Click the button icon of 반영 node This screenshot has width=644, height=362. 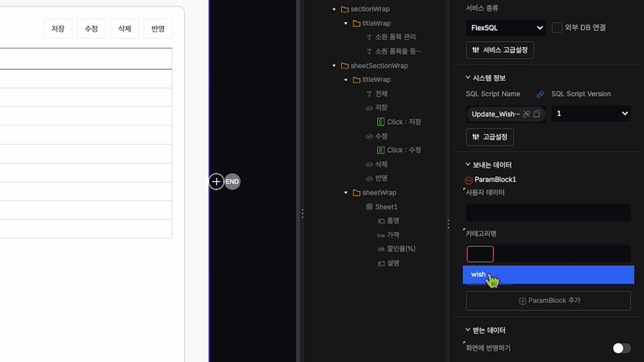[x=369, y=178]
